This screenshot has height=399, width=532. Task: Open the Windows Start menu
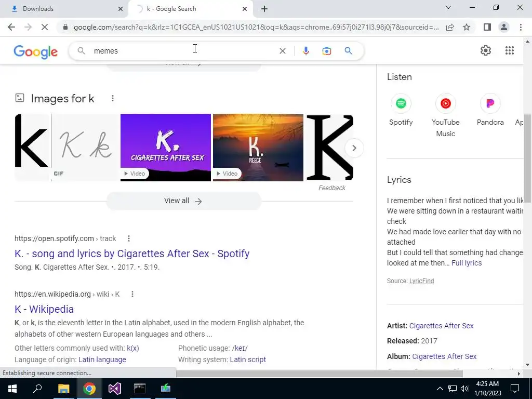point(12,389)
